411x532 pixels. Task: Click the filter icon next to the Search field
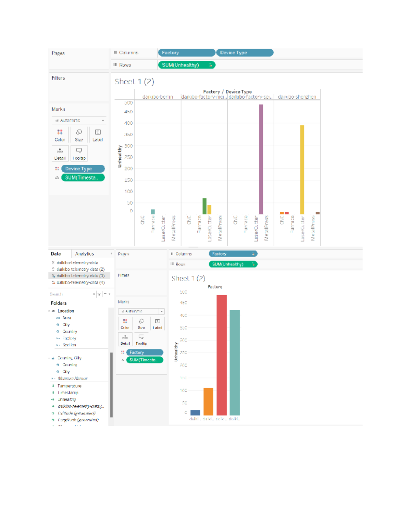pyautogui.click(x=99, y=294)
